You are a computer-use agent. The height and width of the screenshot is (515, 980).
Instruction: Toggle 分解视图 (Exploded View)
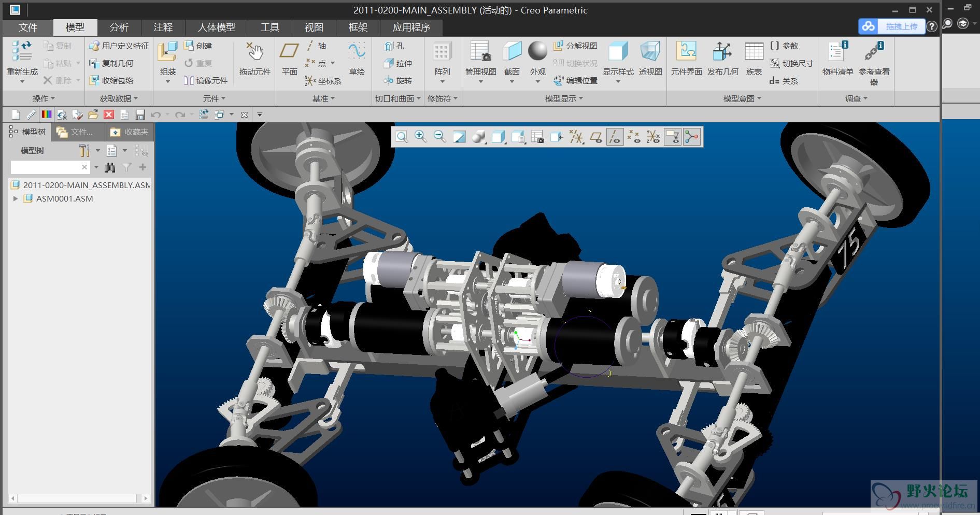pyautogui.click(x=575, y=46)
